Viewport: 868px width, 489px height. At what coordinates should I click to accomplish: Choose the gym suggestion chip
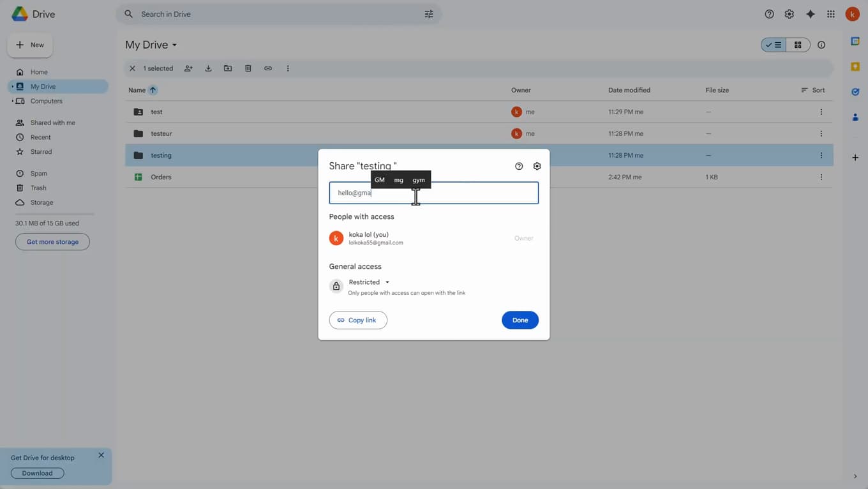click(419, 180)
